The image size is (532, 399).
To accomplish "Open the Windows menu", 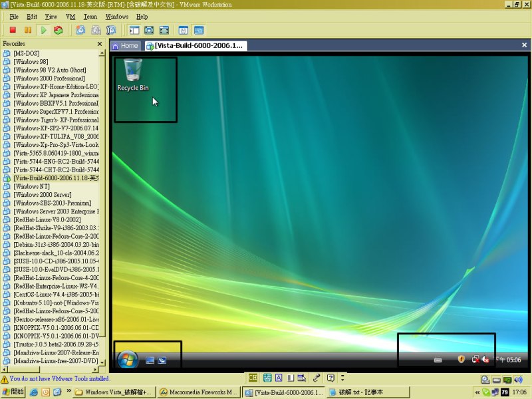I will point(117,17).
